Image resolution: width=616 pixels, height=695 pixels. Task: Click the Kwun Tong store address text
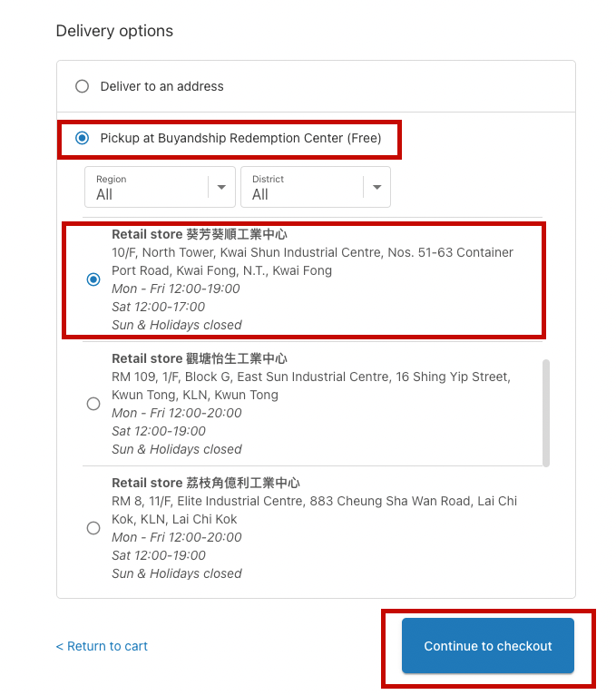[x=310, y=386]
